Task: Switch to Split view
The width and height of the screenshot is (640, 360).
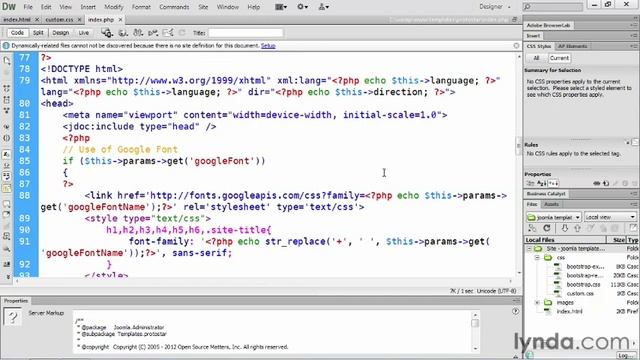Action: tap(38, 33)
